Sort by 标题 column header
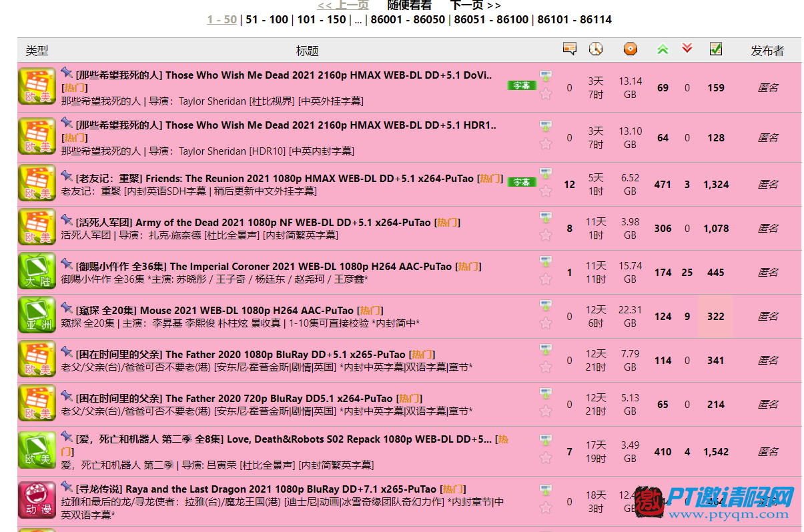 click(x=308, y=51)
